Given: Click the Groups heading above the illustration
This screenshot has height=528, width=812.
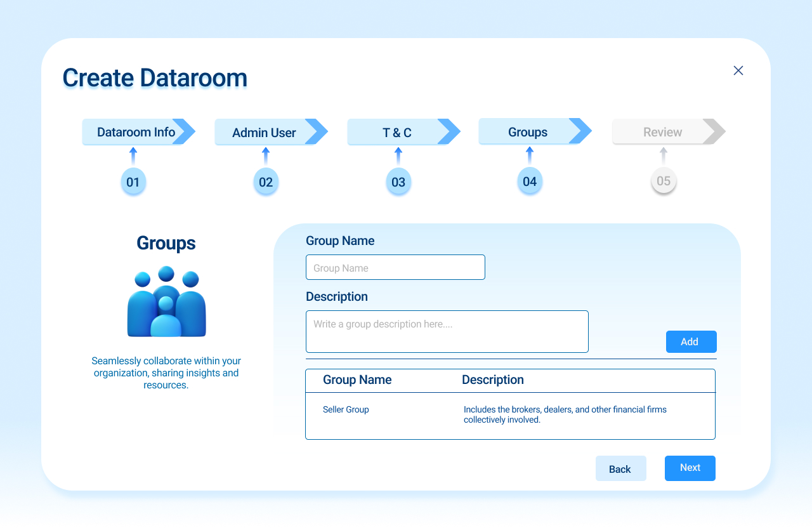Looking at the screenshot, I should click(x=166, y=243).
